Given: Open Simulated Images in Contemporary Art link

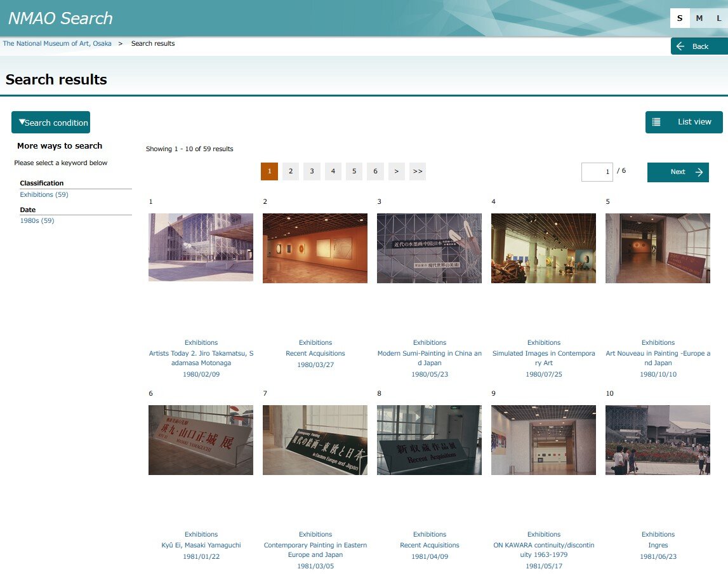Looking at the screenshot, I should (544, 358).
